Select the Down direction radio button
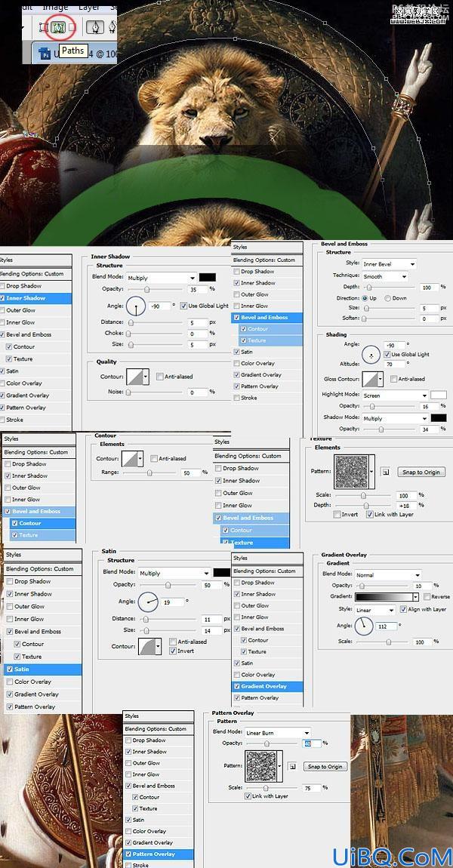 (387, 298)
